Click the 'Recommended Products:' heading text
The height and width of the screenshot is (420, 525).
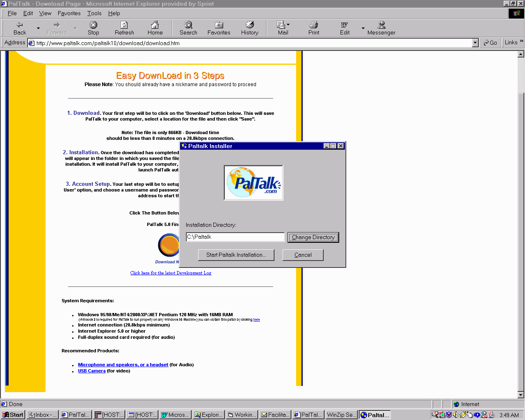pos(90,351)
